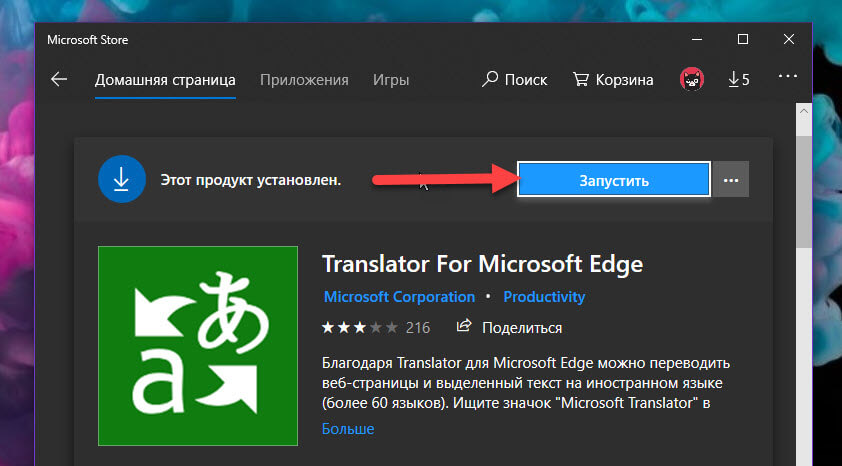
Task: Switch to Приложения tab
Action: (304, 80)
